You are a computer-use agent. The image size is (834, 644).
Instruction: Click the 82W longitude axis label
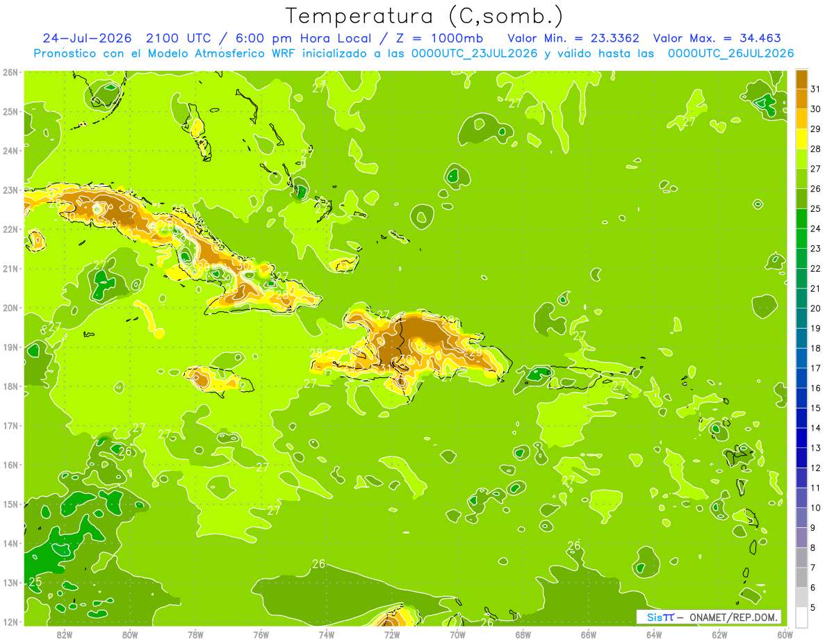[x=64, y=634]
